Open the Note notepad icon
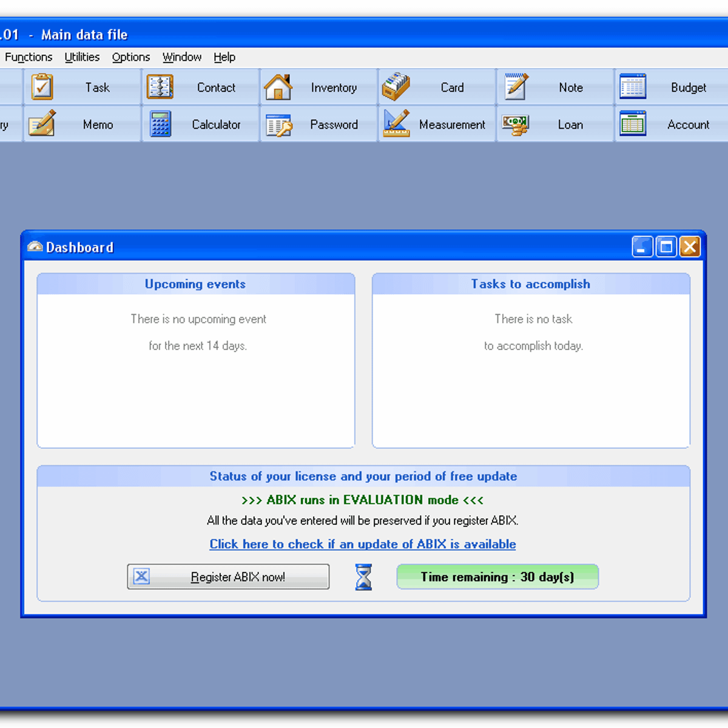The height and width of the screenshot is (728, 728). [x=516, y=87]
